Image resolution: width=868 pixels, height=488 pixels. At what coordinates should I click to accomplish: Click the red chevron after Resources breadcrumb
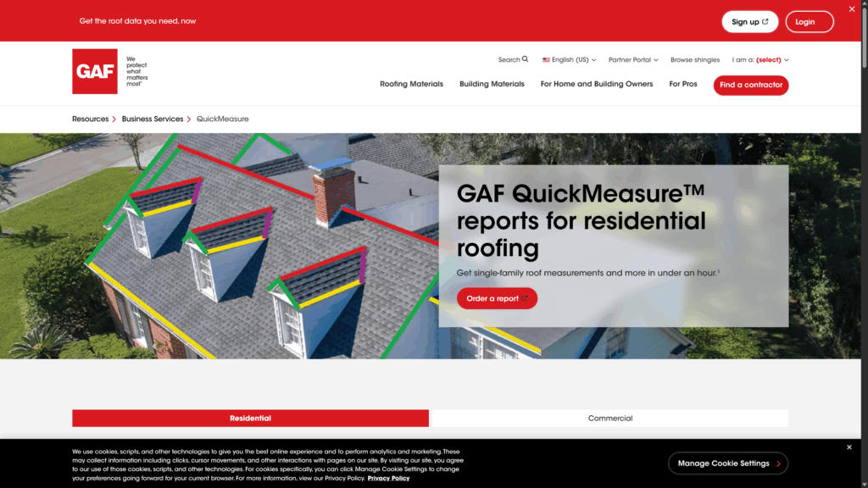112,119
